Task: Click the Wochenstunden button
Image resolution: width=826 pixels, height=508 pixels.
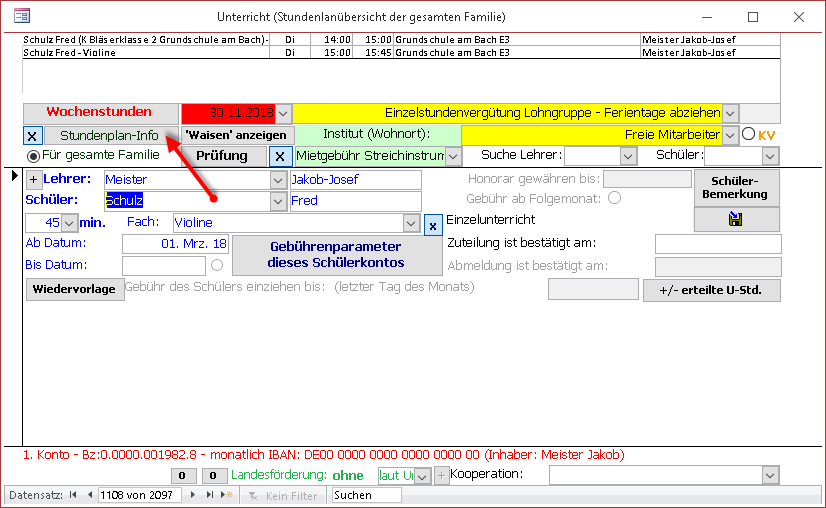Action: (x=99, y=112)
